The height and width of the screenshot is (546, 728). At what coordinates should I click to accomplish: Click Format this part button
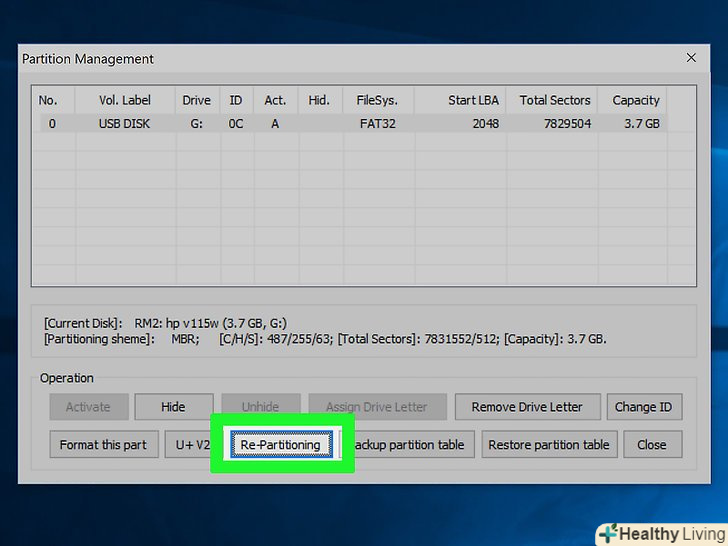tap(104, 444)
